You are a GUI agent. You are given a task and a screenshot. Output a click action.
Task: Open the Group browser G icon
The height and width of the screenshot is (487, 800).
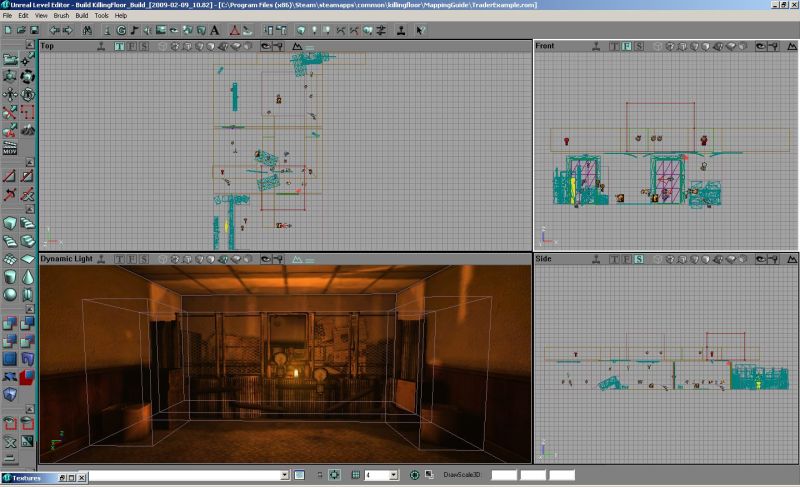121,31
